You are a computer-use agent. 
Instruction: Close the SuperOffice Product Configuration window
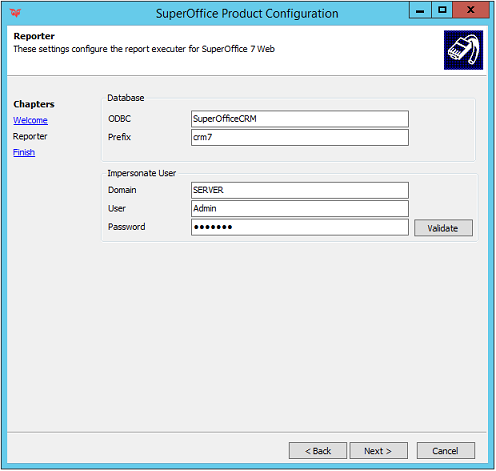(471, 10)
